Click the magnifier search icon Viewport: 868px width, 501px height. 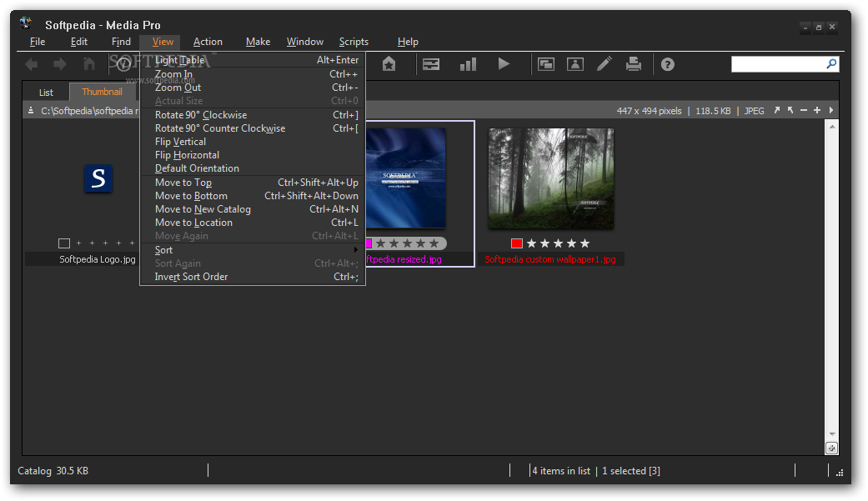point(831,64)
